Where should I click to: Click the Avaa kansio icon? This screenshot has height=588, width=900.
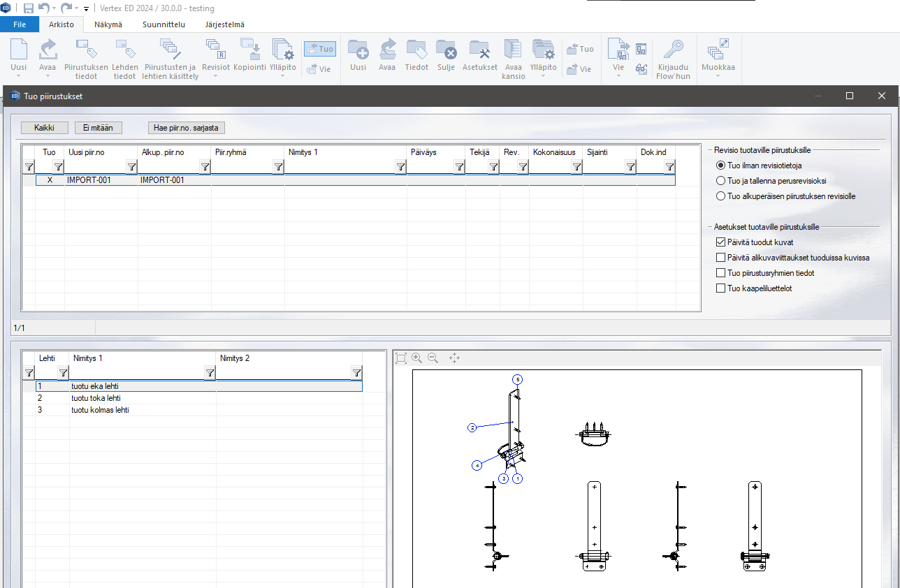(513, 50)
